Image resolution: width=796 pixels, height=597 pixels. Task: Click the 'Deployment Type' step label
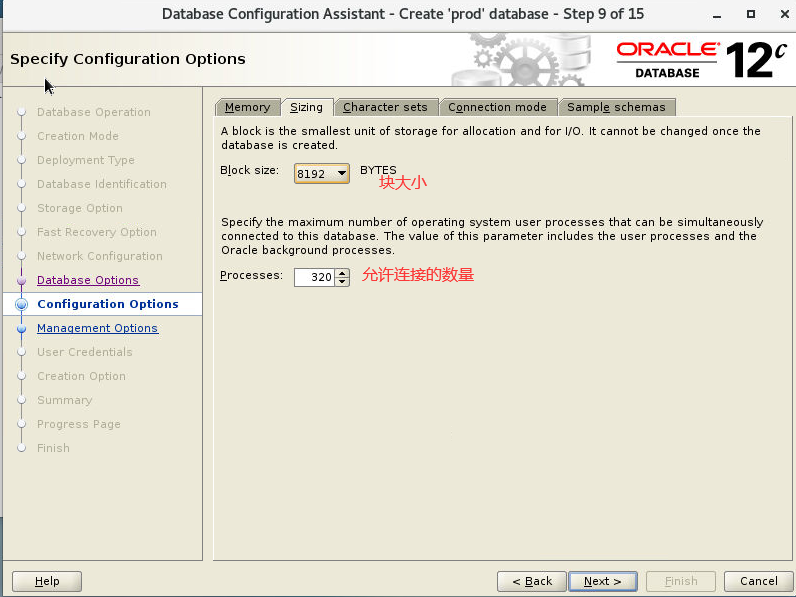click(86, 160)
